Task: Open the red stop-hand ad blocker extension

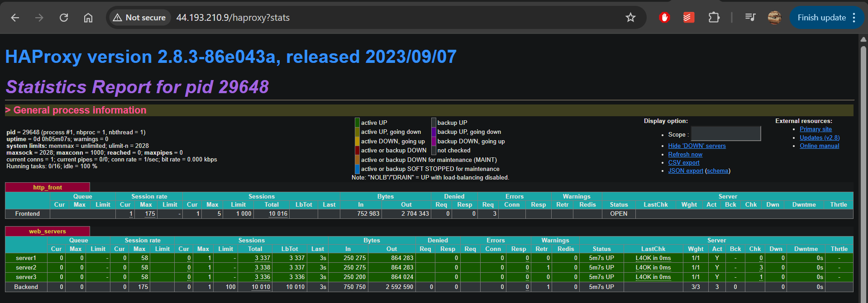Action: tap(664, 18)
